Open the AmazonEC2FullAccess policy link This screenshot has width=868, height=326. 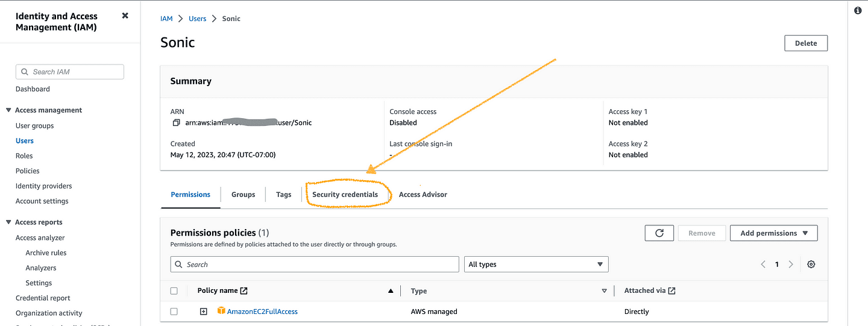point(262,312)
